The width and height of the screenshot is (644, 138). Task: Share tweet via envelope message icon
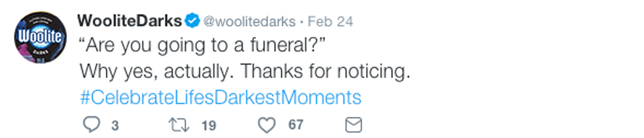(354, 125)
